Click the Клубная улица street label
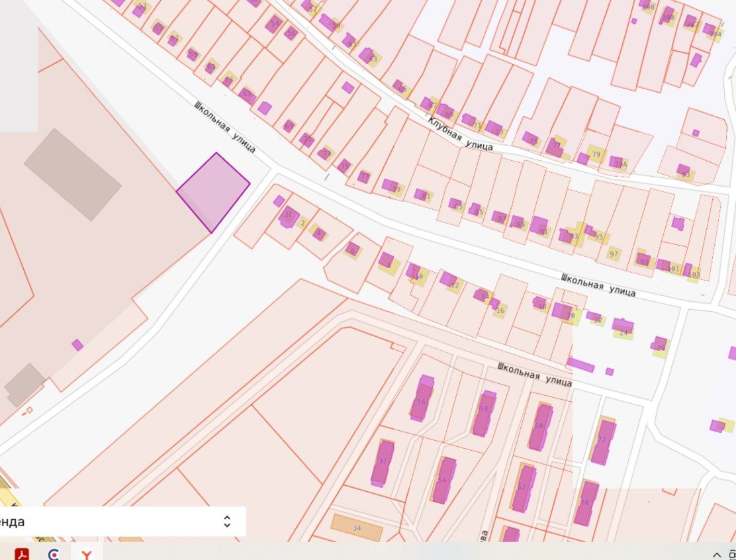736x560 pixels. tap(460, 134)
